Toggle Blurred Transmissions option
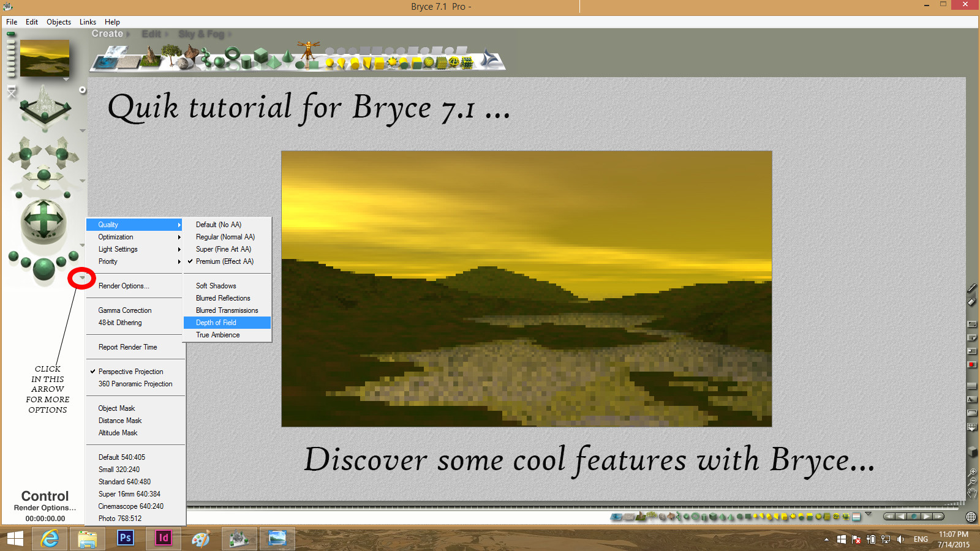Viewport: 980px width, 551px height. click(x=227, y=310)
